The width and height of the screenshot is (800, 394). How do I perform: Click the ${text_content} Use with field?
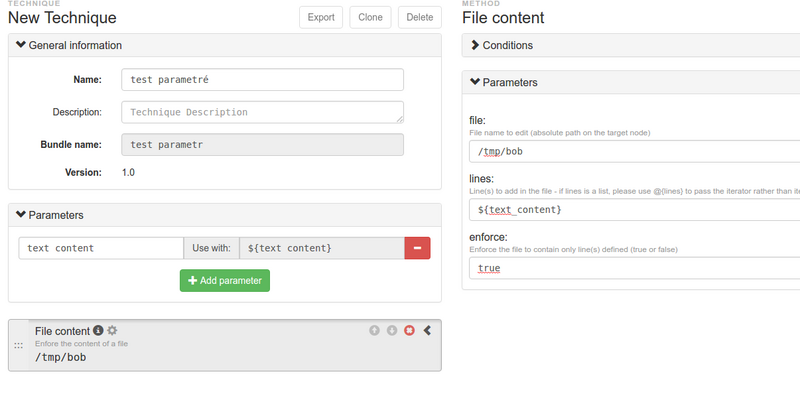coord(322,248)
